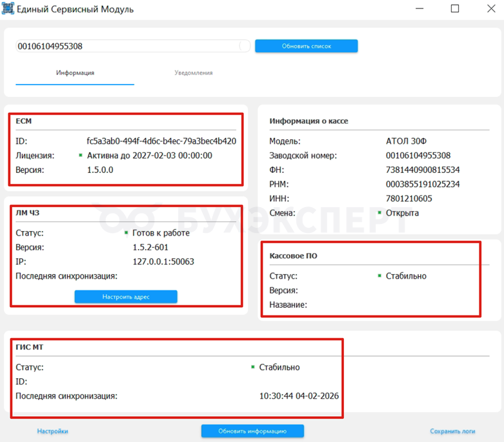Click the ЕСМ section heading
The width and height of the screenshot is (504, 442).
(x=23, y=121)
